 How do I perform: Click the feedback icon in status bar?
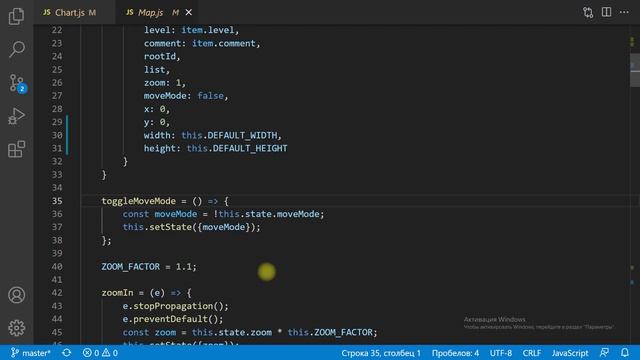pos(604,353)
